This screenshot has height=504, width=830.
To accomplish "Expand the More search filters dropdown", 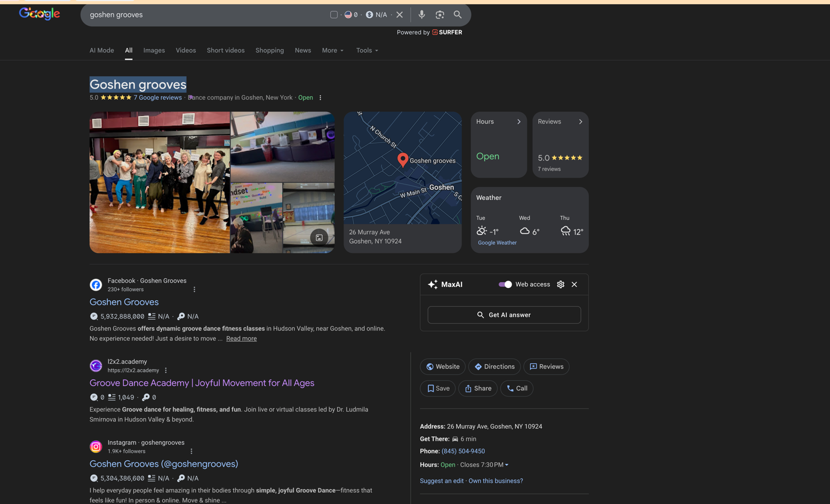I will (332, 51).
